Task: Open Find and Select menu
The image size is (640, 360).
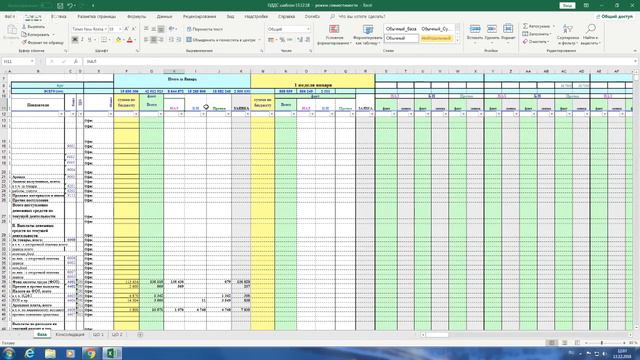Action: pyautogui.click(x=590, y=34)
